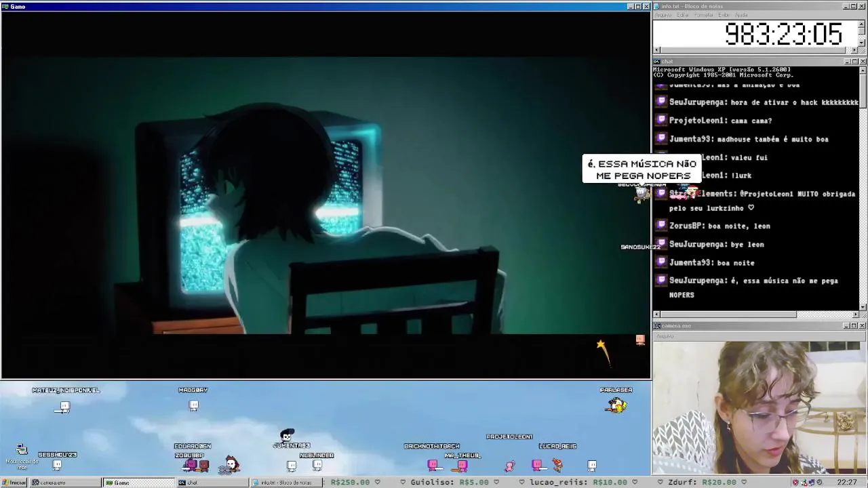The image size is (868, 488).
Task: Click the R$250.00 ticker amount
Action: click(x=350, y=483)
